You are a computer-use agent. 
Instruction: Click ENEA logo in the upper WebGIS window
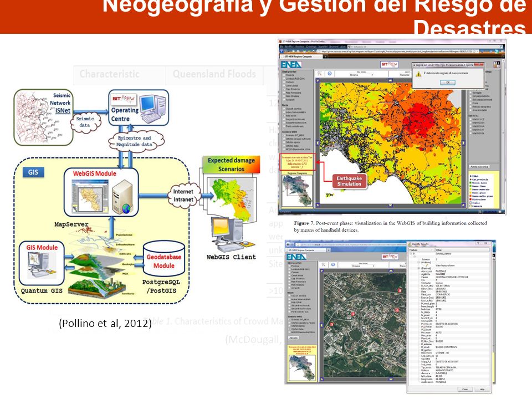[291, 64]
